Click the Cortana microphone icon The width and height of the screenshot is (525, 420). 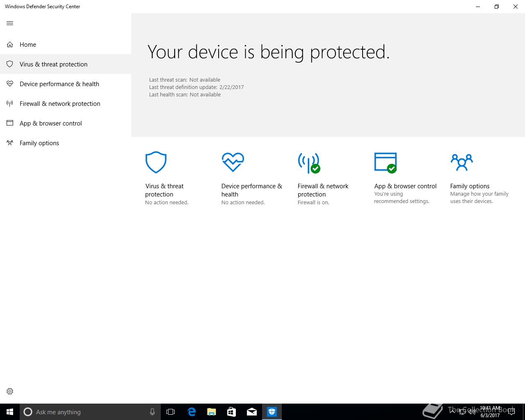(x=152, y=412)
